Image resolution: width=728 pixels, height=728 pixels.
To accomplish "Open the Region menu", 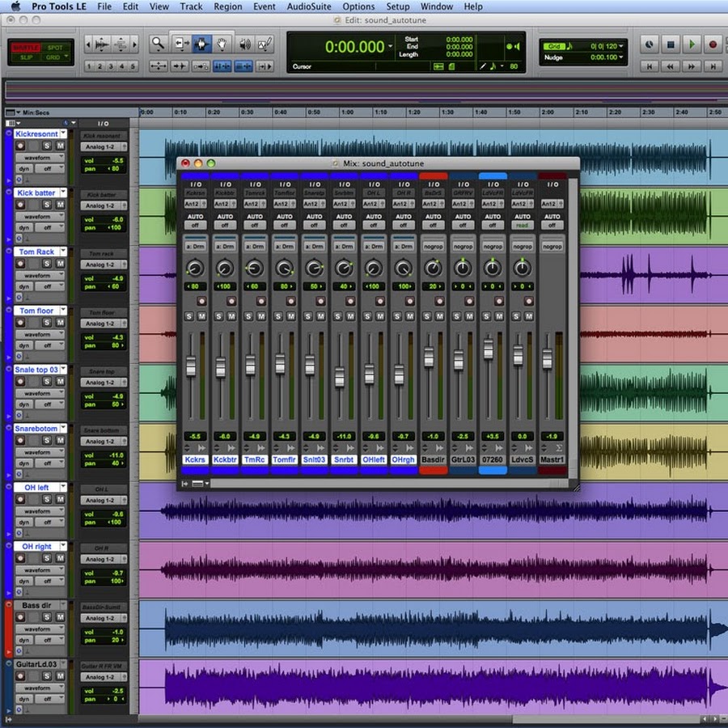I will (227, 6).
